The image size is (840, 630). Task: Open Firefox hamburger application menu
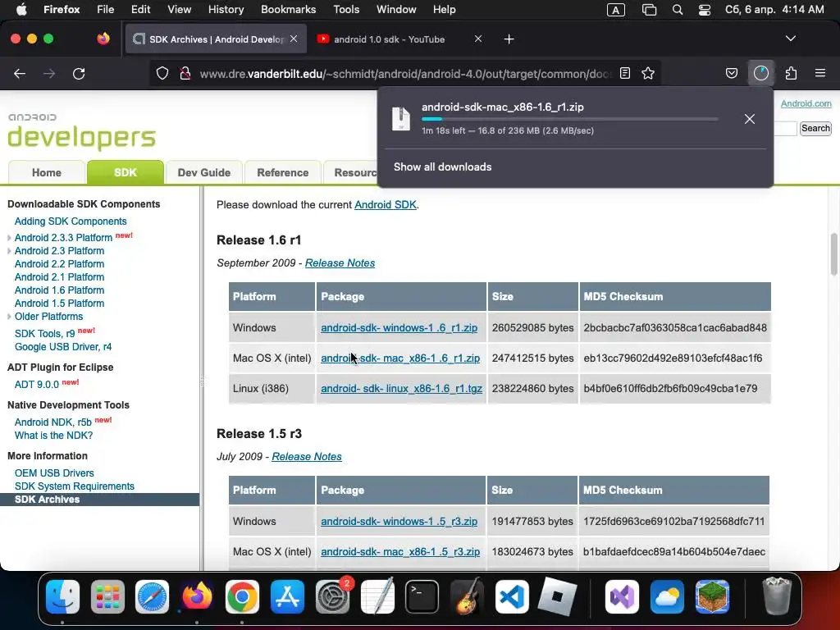click(x=820, y=73)
